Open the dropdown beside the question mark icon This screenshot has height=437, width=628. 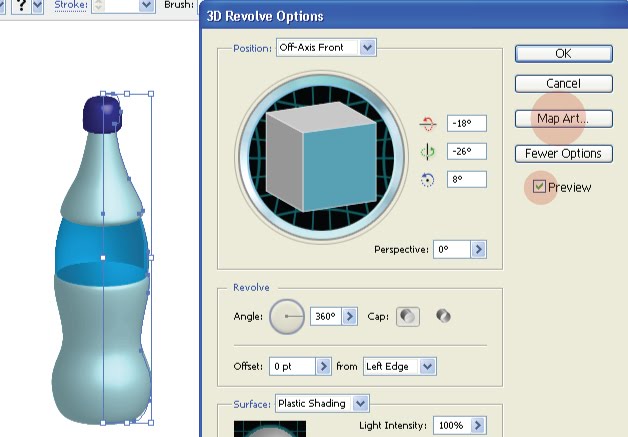(38, 6)
